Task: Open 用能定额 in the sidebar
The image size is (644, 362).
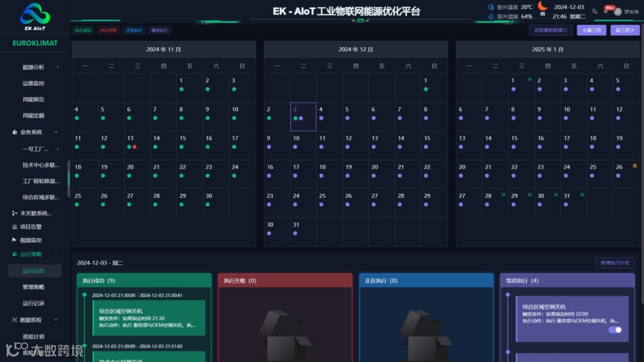Action: pyautogui.click(x=33, y=116)
